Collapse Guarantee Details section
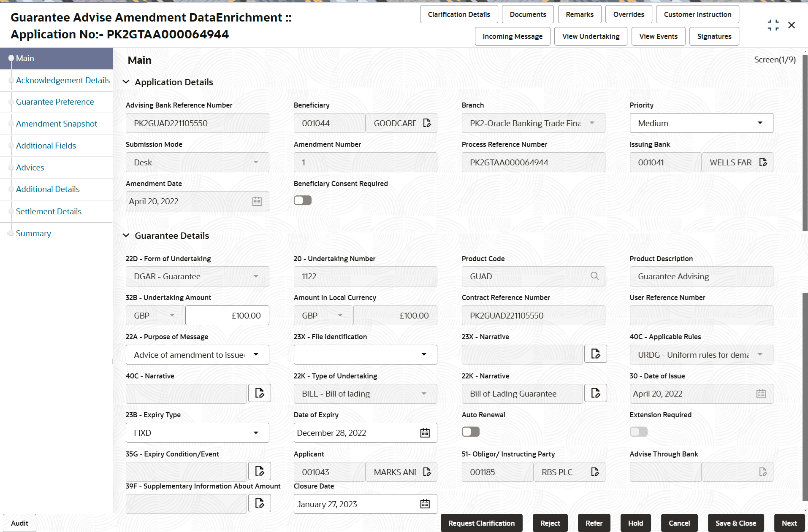This screenshot has height=532, width=808. click(126, 235)
